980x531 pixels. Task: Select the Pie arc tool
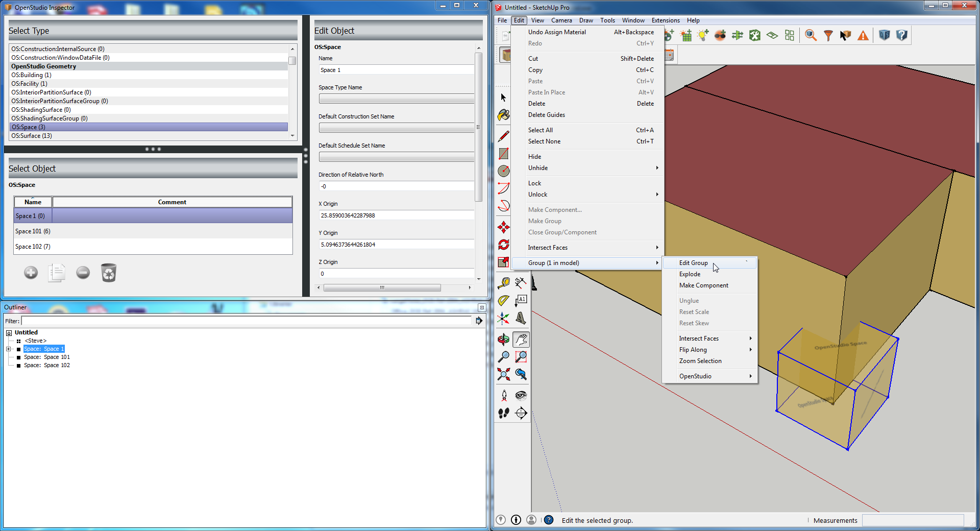tap(503, 206)
